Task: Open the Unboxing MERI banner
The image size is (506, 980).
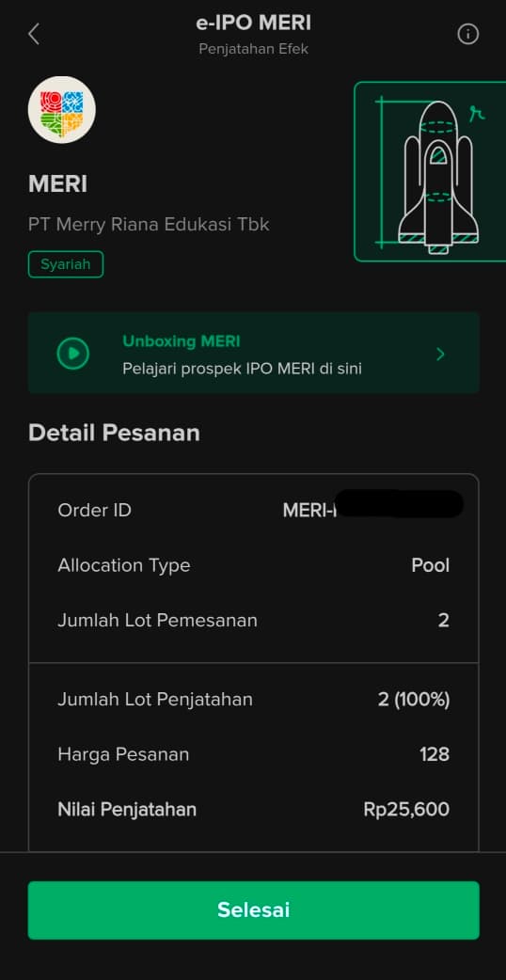Action: pos(254,353)
